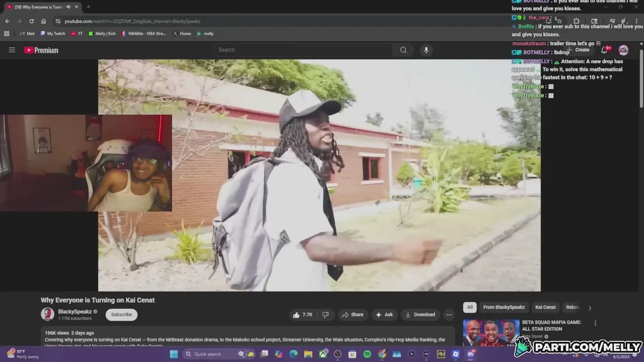
Task: Start voice search with the microphone
Action: [426, 50]
